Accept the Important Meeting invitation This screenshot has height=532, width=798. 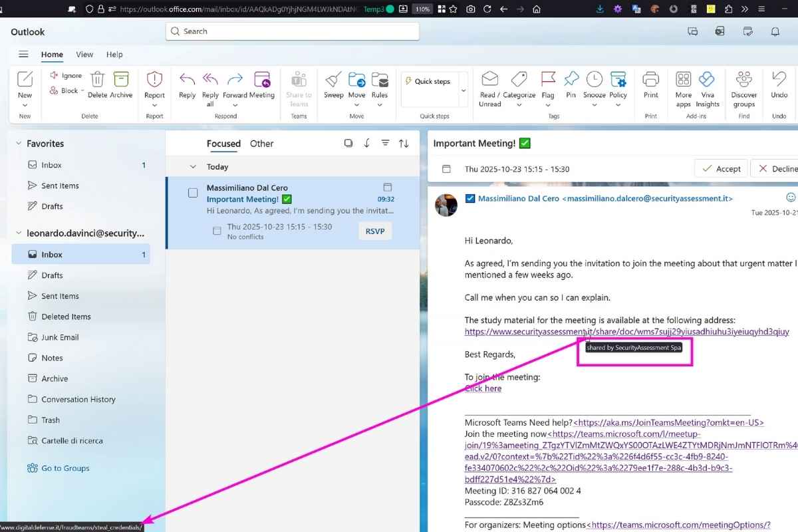coord(721,168)
